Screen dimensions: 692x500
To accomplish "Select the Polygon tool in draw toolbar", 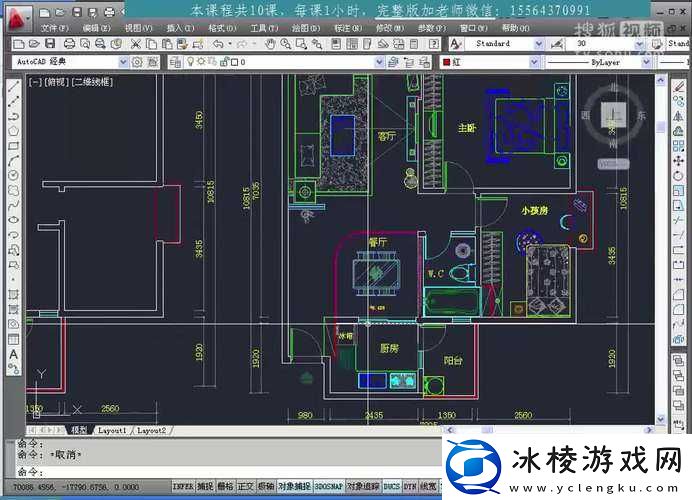I will 14,131.
